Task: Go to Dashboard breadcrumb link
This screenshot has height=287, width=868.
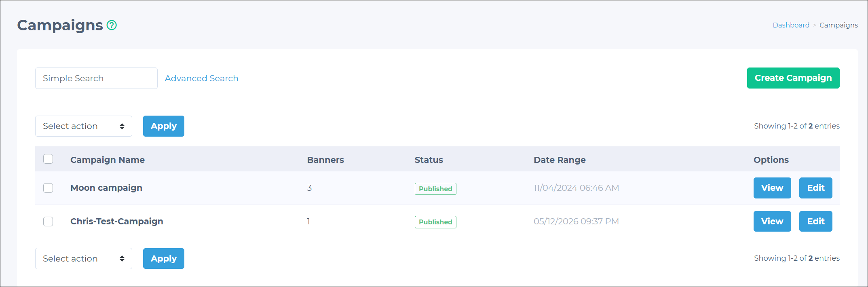Action: tap(791, 25)
